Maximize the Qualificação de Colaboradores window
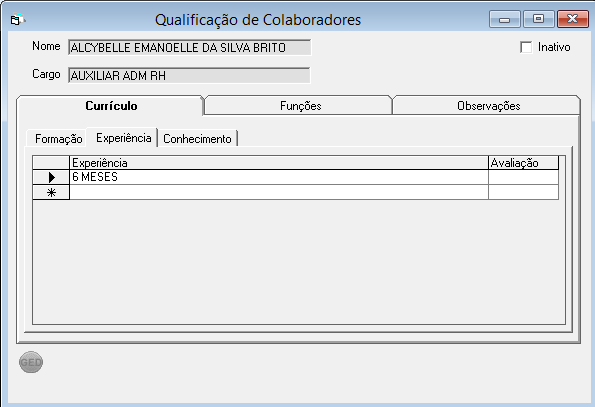The image size is (595, 407). tap(538, 19)
